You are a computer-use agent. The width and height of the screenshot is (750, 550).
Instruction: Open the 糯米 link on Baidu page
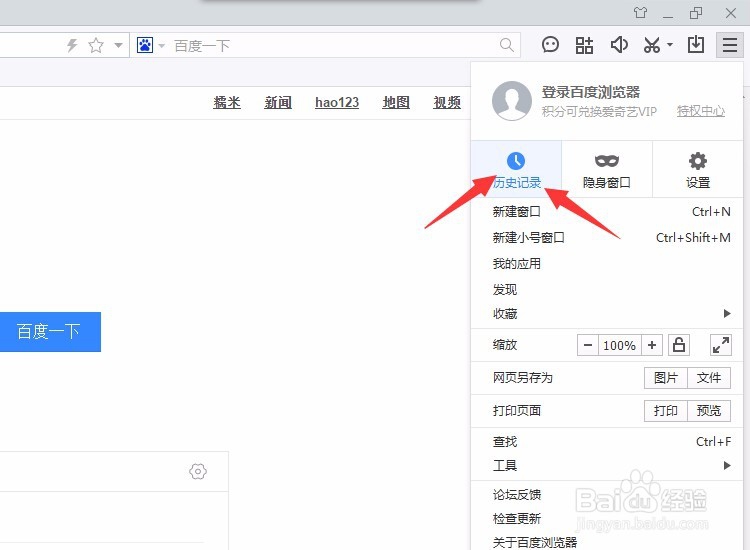coord(227,102)
